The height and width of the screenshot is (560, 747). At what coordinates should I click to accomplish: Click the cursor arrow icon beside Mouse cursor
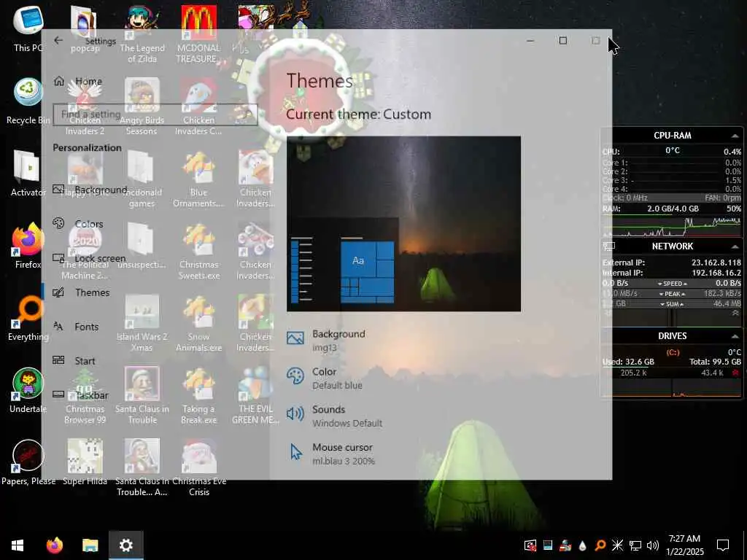(296, 452)
